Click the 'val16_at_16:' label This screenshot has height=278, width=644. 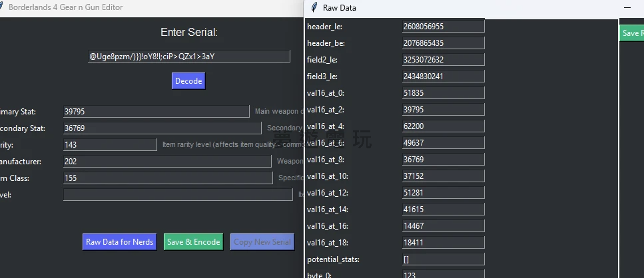328,226
